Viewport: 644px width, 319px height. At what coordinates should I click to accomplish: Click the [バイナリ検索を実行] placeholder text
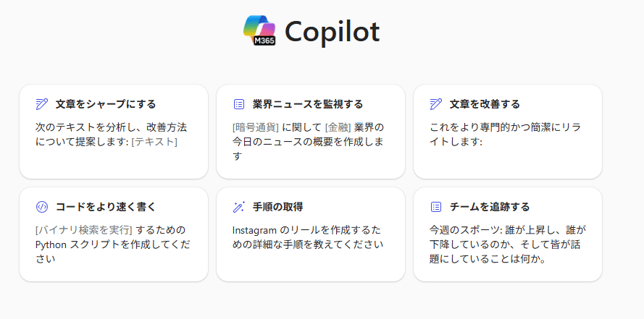click(x=84, y=229)
